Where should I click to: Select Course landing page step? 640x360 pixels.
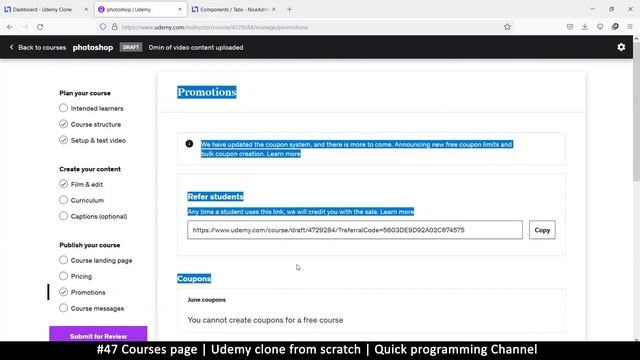(96, 260)
